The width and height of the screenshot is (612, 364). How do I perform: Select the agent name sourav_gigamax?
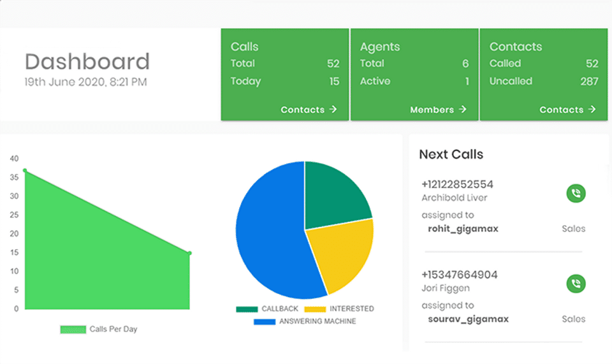point(468,319)
